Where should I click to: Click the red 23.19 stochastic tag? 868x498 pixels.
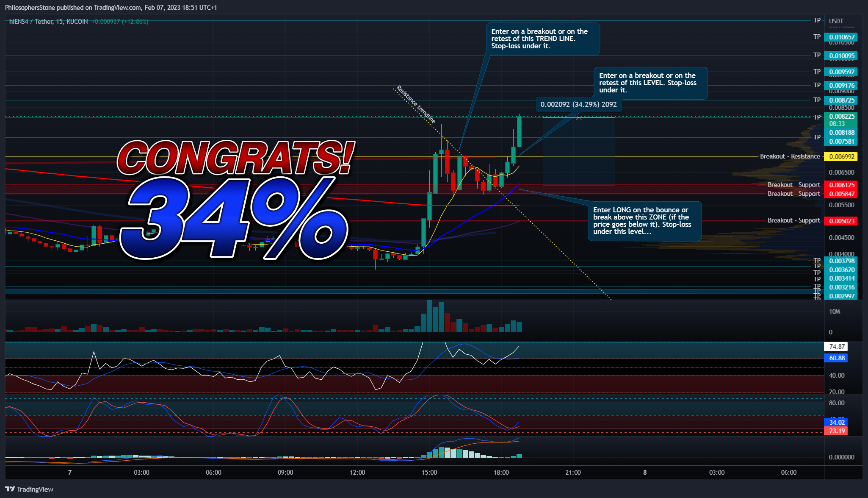[x=836, y=431]
